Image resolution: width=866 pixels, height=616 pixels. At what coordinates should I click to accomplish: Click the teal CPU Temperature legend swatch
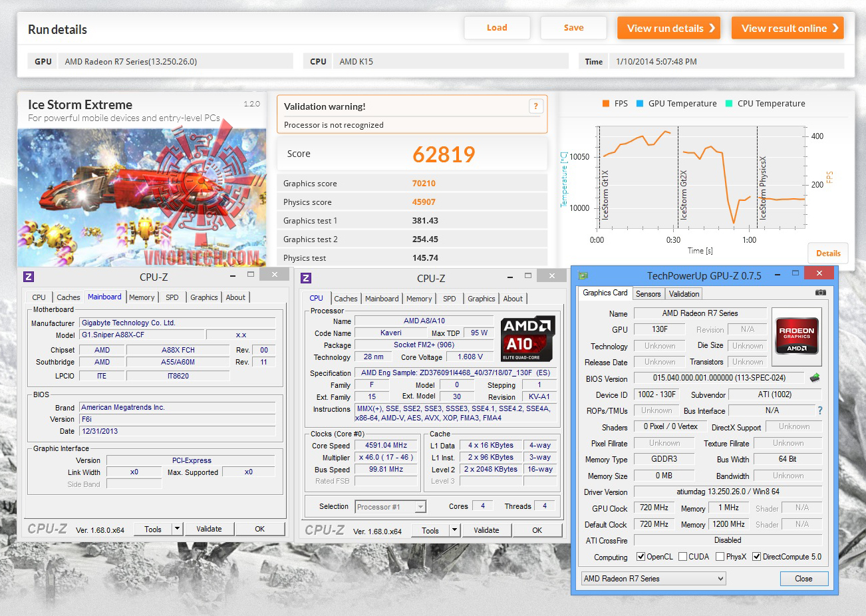coord(729,104)
